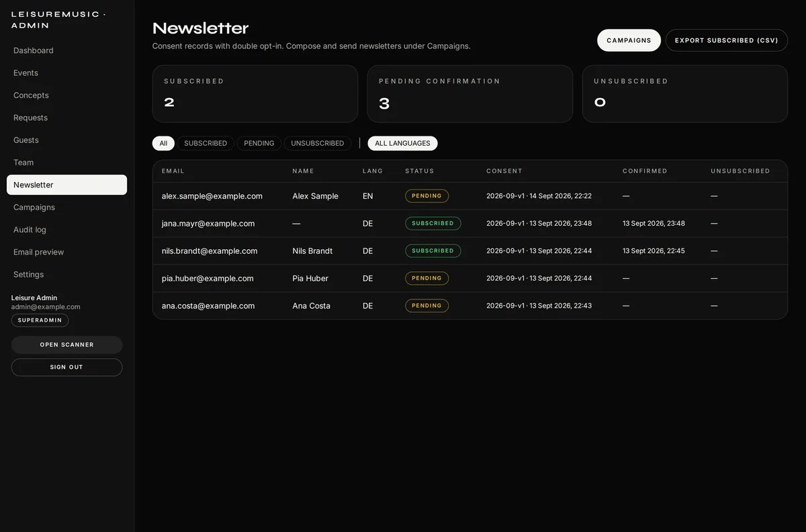Export subscribed list as CSV
806x532 pixels.
(727, 40)
